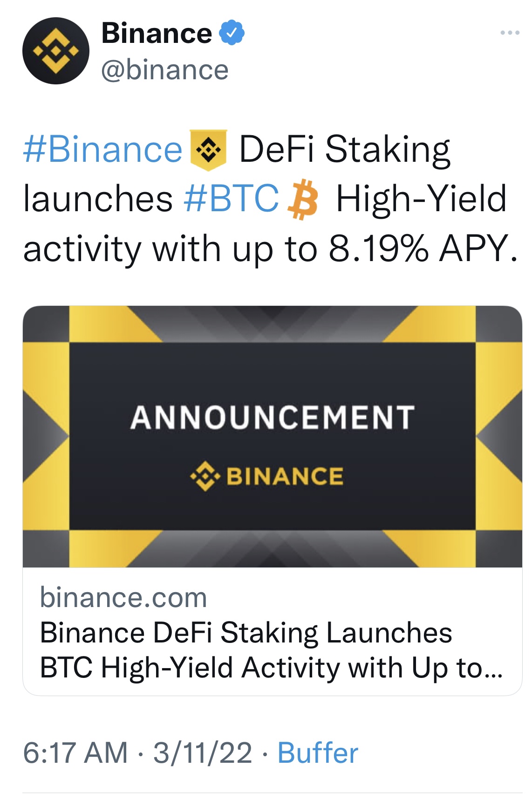Open the #Binance hashtag

click(x=102, y=150)
